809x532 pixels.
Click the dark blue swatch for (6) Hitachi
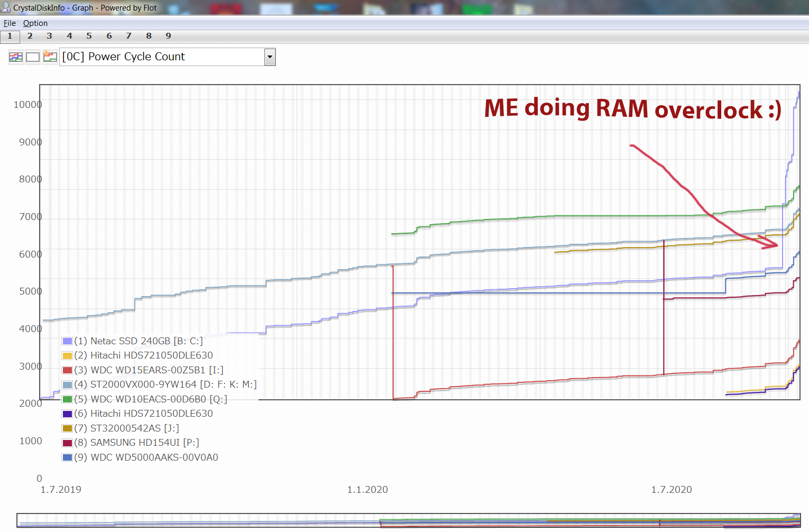[x=67, y=414]
